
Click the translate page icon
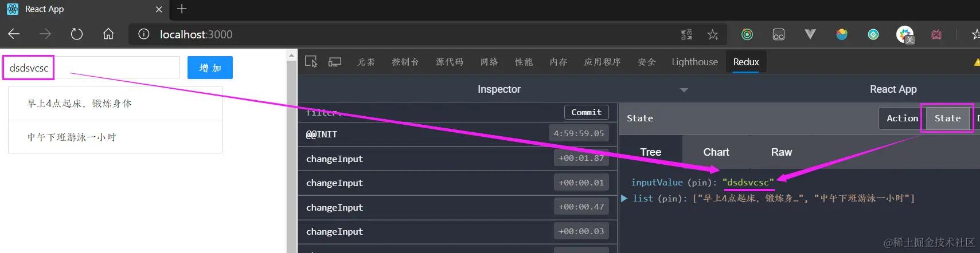pos(686,34)
